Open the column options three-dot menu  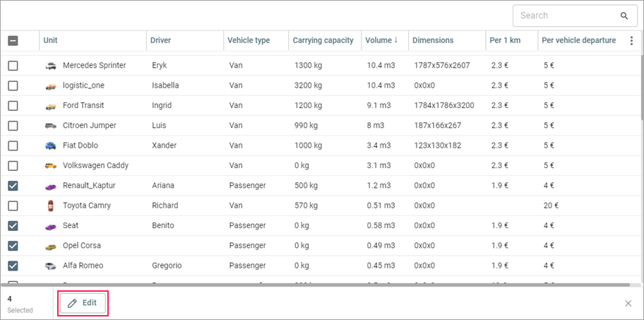coord(631,41)
